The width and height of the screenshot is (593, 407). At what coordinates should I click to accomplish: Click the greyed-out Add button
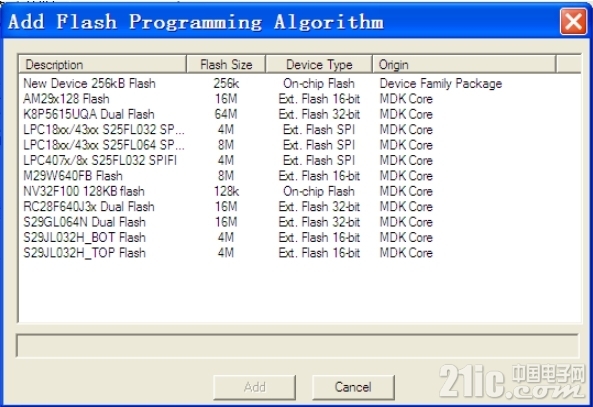255,387
